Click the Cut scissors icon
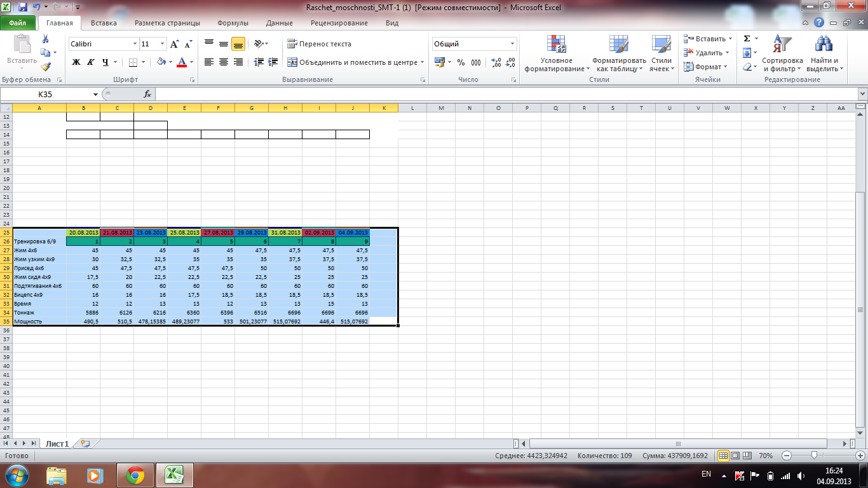 point(45,39)
